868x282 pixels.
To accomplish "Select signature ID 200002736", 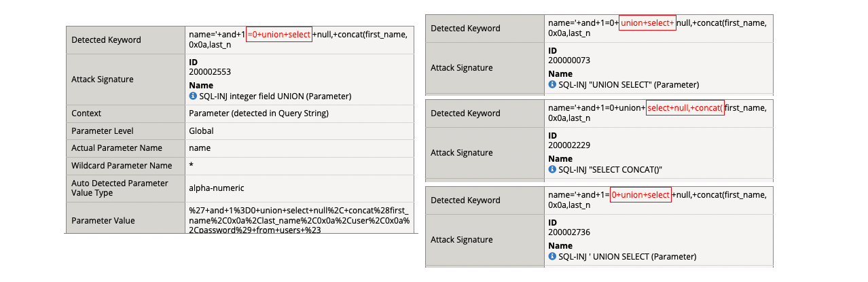I will click(x=569, y=232).
